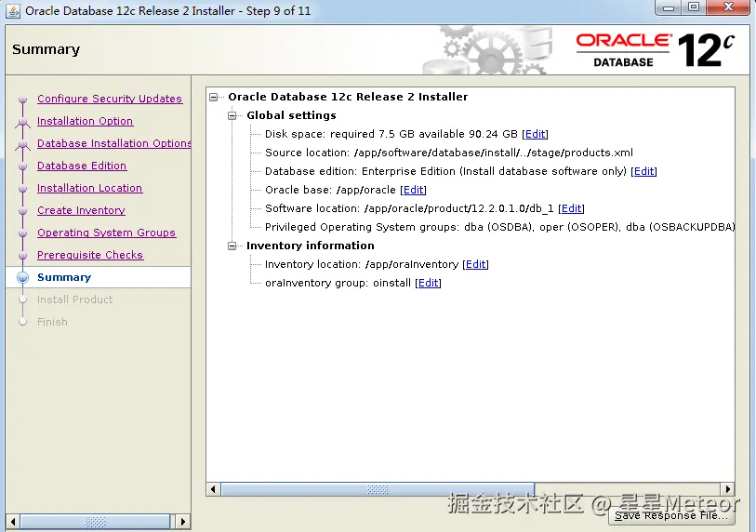The height and width of the screenshot is (532, 756).
Task: Collapse the Inventory information tree node
Action: point(232,246)
